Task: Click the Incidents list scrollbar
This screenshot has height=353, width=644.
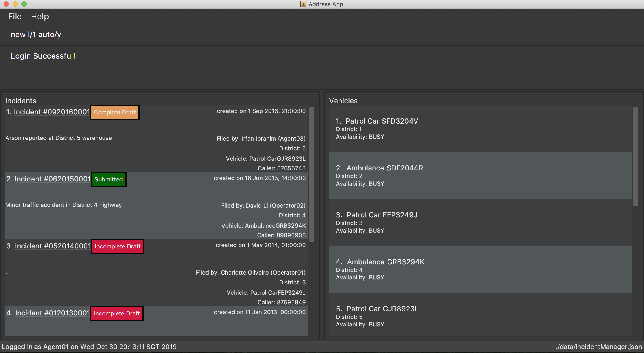Action: click(311, 174)
